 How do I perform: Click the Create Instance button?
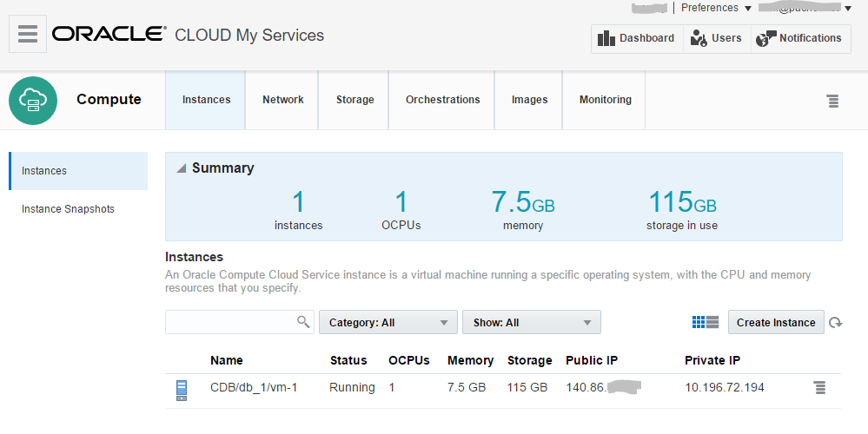[775, 322]
